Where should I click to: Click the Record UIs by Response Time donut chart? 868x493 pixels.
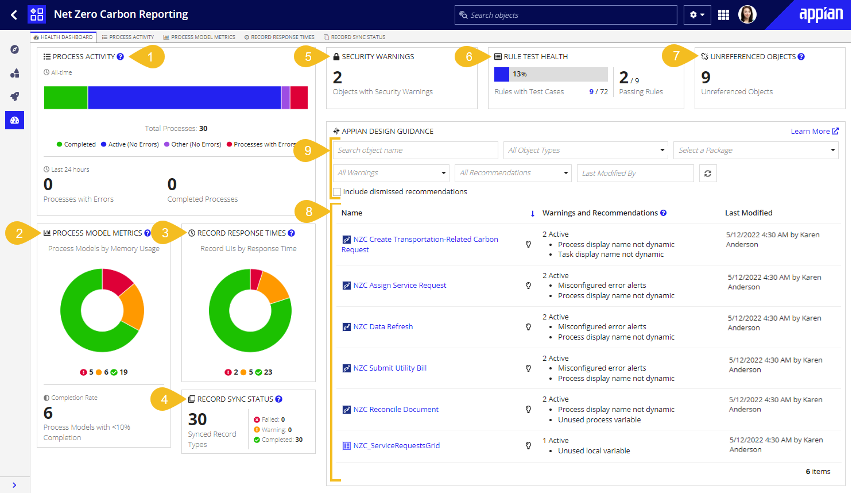pyautogui.click(x=250, y=310)
